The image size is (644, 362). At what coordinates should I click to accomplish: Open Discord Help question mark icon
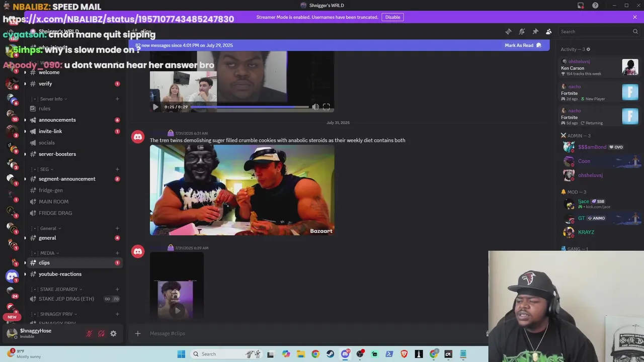595,6
